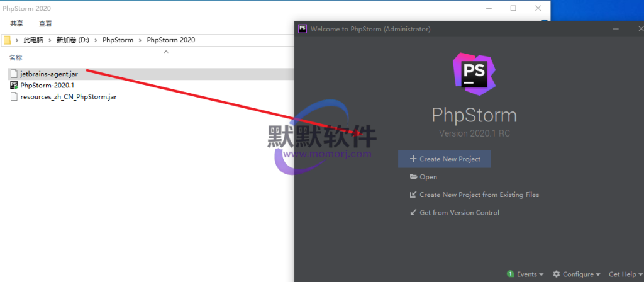Open the Get Help dropdown

point(626,274)
